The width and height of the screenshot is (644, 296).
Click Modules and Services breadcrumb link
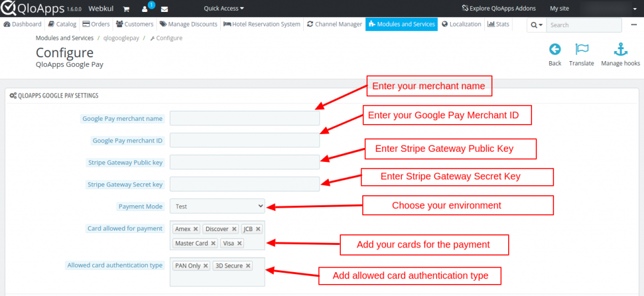coord(65,38)
